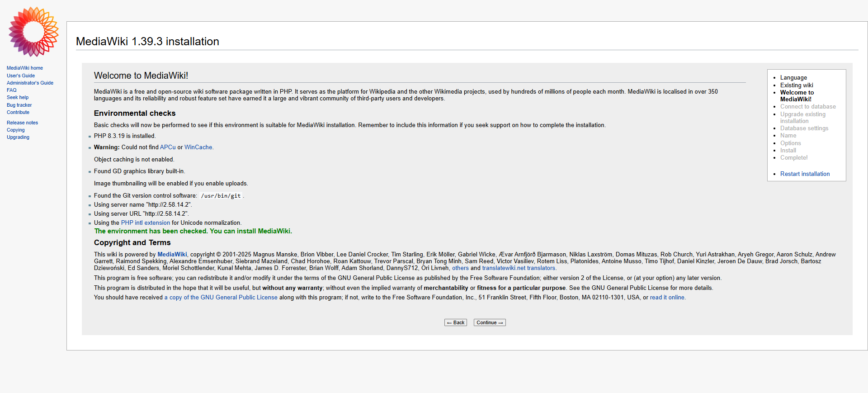Image resolution: width=868 pixels, height=393 pixels.
Task: Click Restart installation link
Action: (805, 174)
